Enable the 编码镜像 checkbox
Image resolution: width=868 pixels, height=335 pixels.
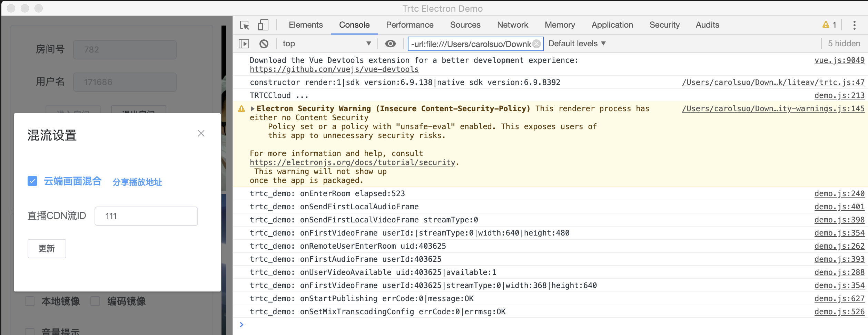96,301
